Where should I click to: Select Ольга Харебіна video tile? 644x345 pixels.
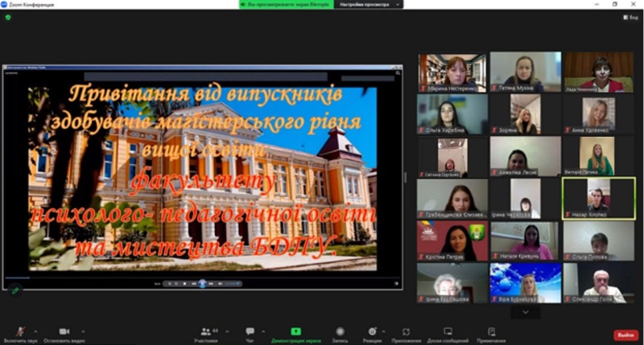click(x=452, y=114)
